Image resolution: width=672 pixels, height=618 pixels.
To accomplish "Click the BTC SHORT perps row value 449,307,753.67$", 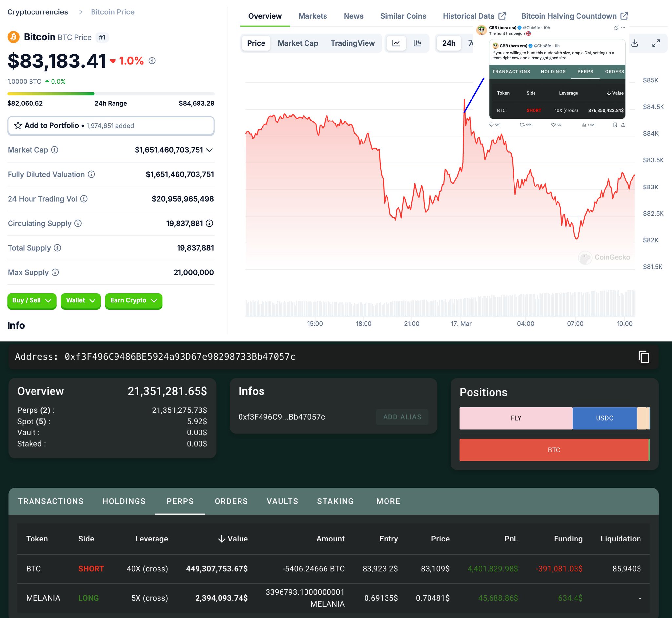I will coord(217,569).
